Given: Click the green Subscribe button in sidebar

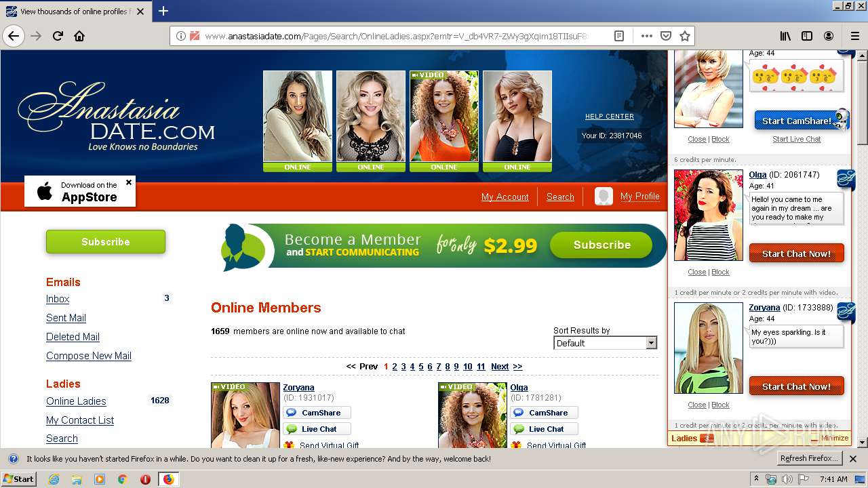Looking at the screenshot, I should [x=106, y=242].
